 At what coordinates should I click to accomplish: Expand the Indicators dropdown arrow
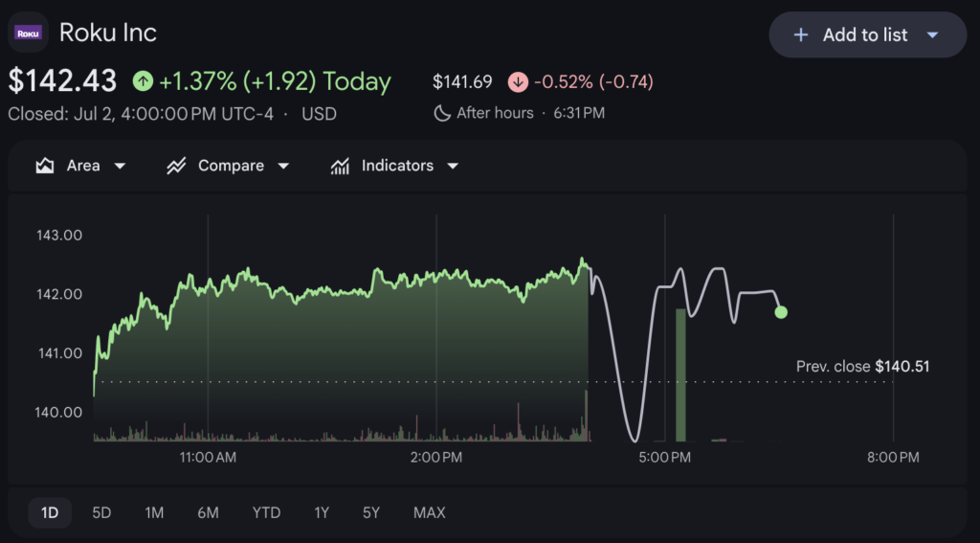click(453, 166)
